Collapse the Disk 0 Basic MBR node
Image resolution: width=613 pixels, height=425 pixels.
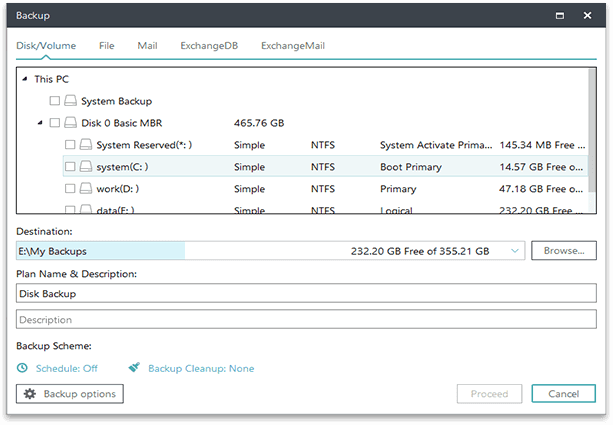click(x=40, y=123)
